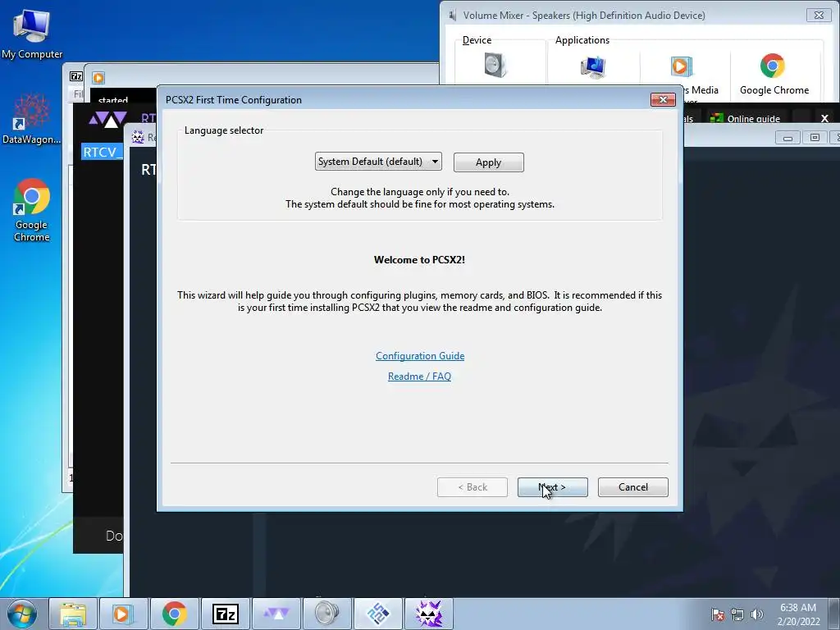Switch to PCSX2 taskbar icon
840x630 pixels.
377,614
